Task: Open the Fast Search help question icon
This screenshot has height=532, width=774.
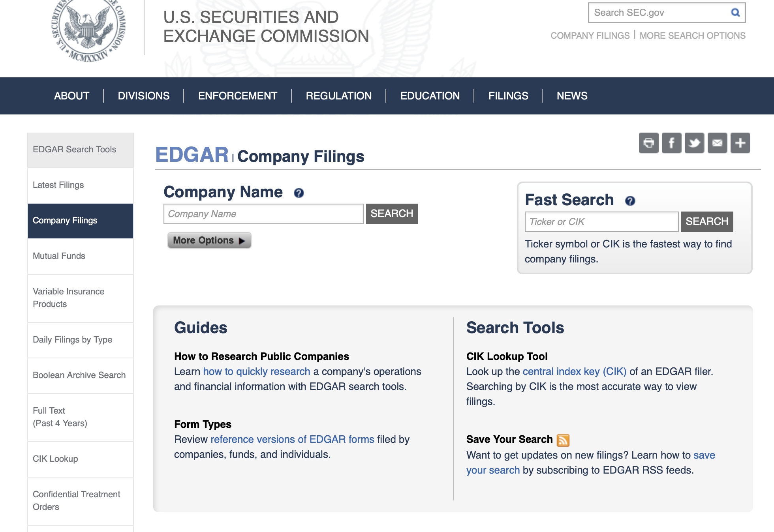Action: coord(630,201)
